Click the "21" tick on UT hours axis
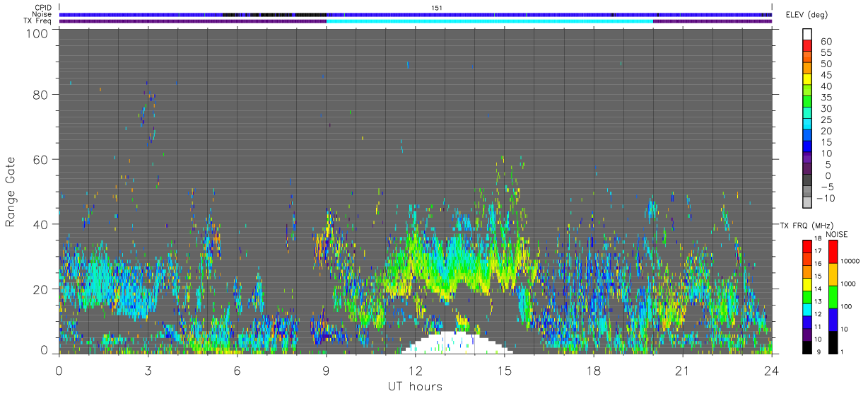 click(683, 371)
